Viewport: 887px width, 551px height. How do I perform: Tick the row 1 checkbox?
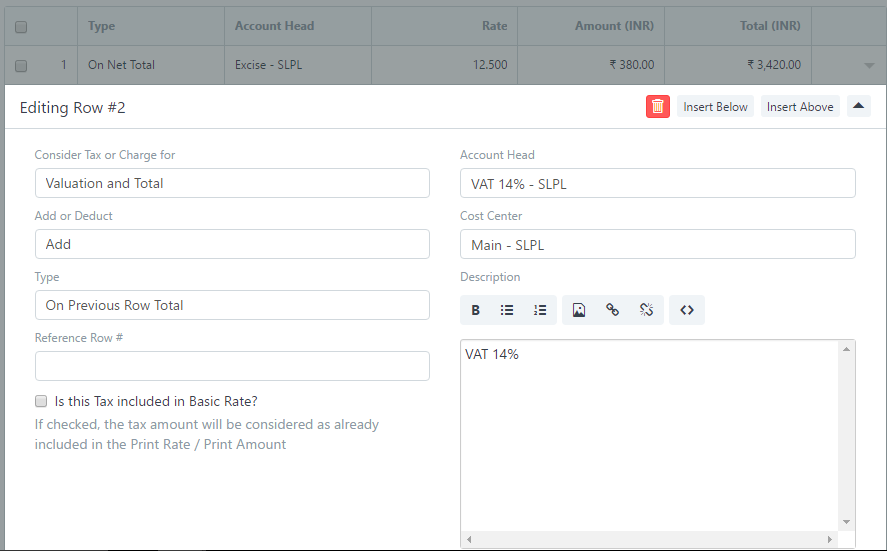[21, 66]
